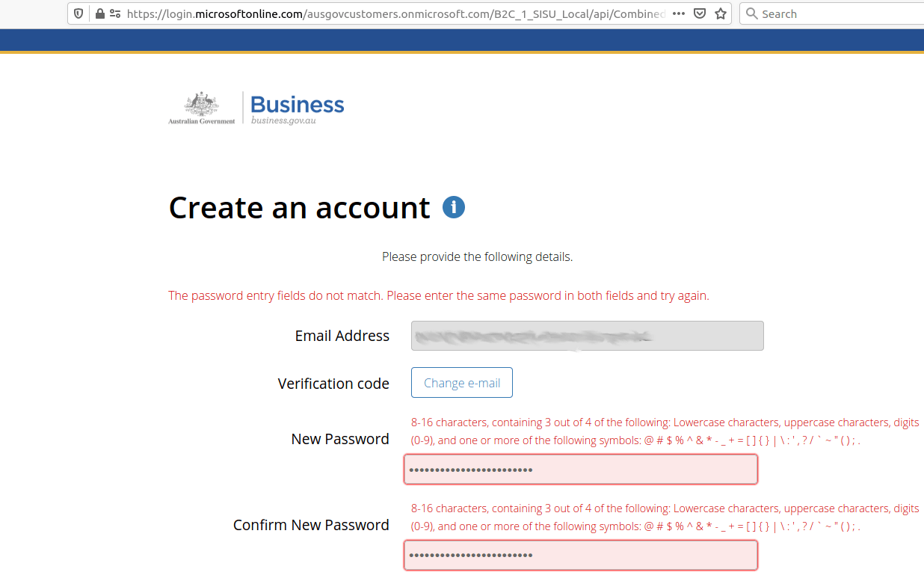
Task: Focus the New Password field
Action: click(x=581, y=469)
